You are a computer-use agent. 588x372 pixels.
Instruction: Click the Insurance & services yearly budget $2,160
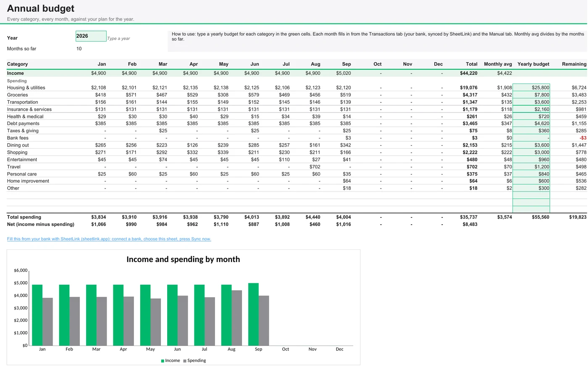[x=531, y=109]
